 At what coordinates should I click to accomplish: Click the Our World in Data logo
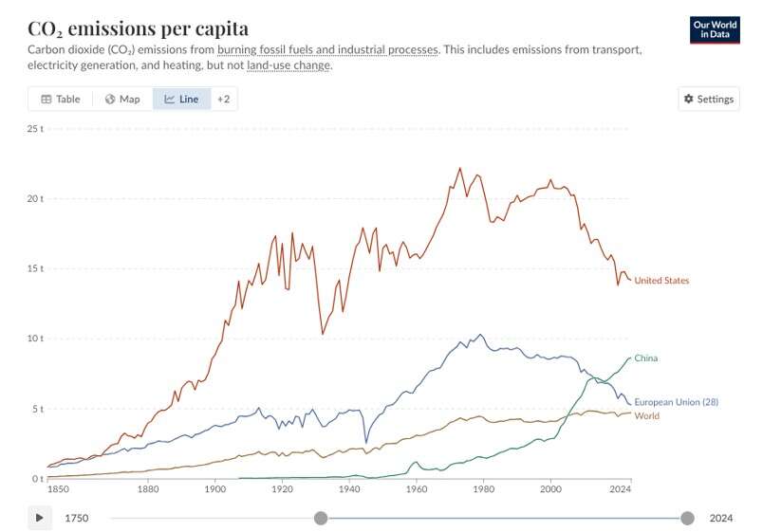coord(715,29)
